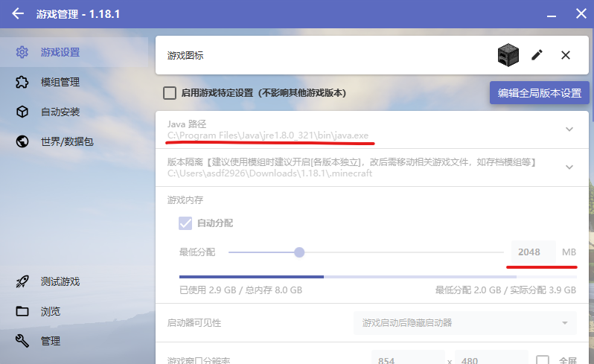Screen dimensions: 594x364
Task: Reset game icon with X button
Action: coord(566,55)
